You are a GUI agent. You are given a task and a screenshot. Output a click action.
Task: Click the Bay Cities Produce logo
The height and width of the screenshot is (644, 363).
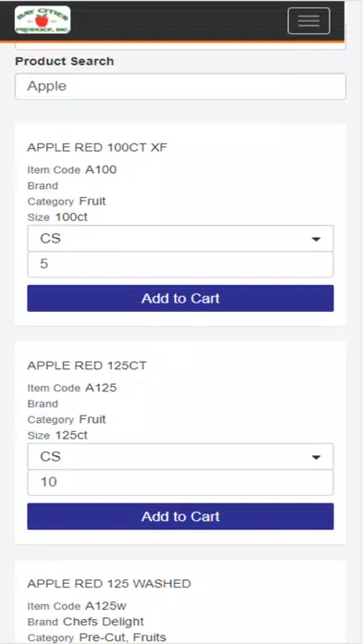(43, 19)
